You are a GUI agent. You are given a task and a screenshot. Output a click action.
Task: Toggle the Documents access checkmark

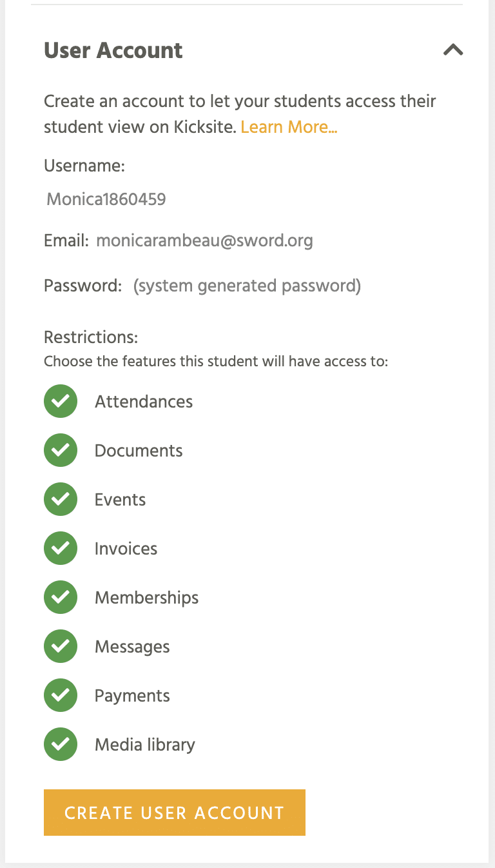pyautogui.click(x=61, y=450)
